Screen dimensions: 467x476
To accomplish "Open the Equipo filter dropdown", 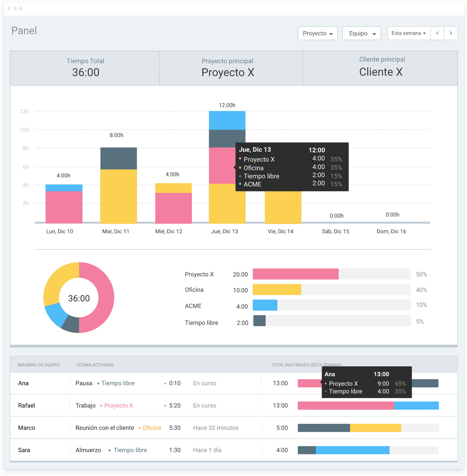I will click(361, 33).
